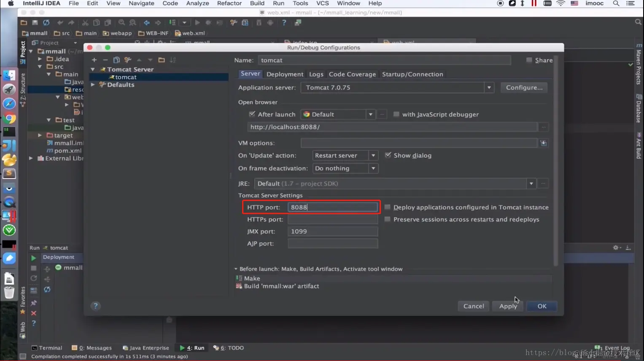The height and width of the screenshot is (361, 644).
Task: Click the Make Project icon in main toolbar
Action: pyautogui.click(x=172, y=23)
